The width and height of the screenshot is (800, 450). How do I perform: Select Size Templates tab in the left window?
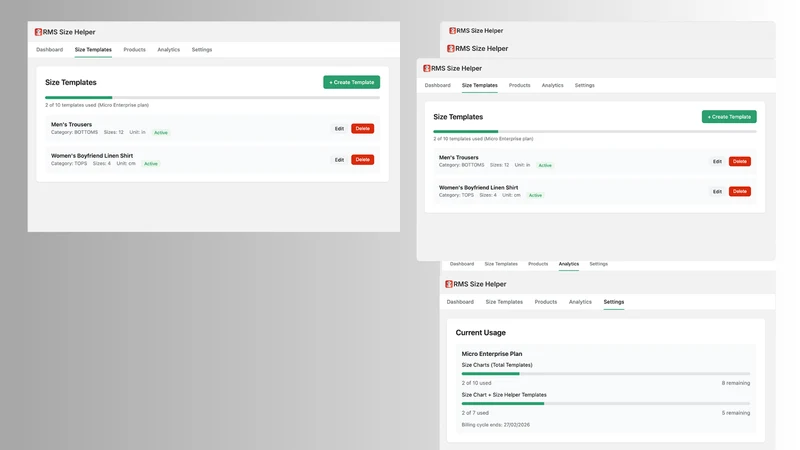[x=93, y=49]
